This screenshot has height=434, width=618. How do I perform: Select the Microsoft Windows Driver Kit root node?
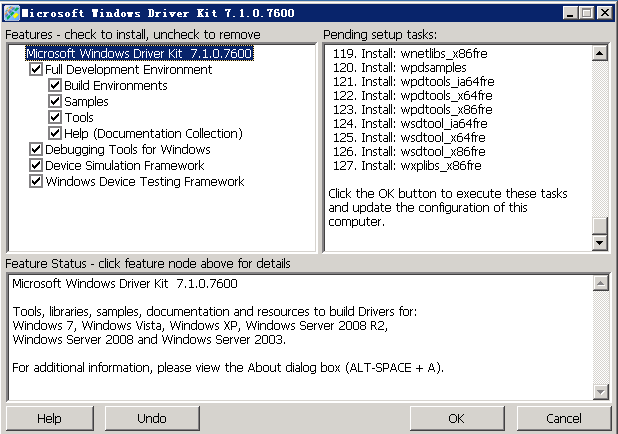138,54
